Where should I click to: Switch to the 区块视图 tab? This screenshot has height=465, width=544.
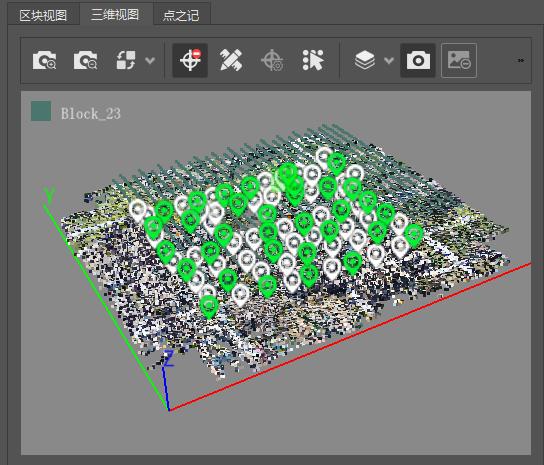(x=43, y=15)
